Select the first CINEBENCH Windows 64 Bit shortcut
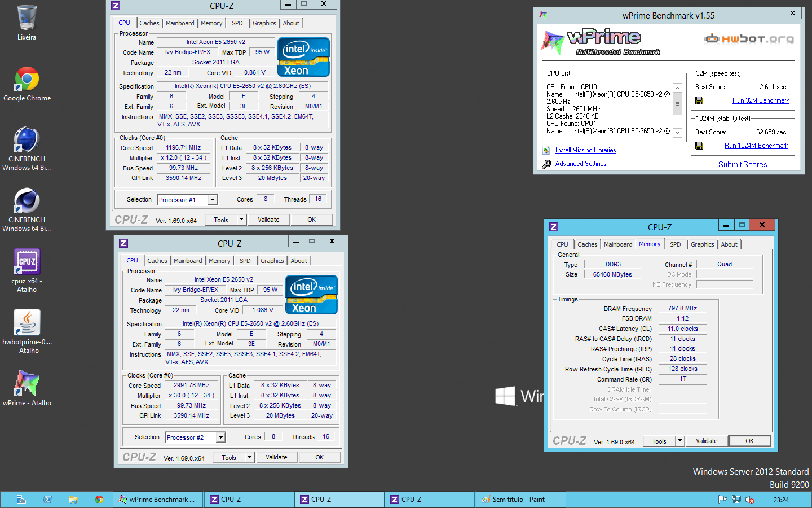Viewport: 812px width, 508px height. tap(27, 139)
